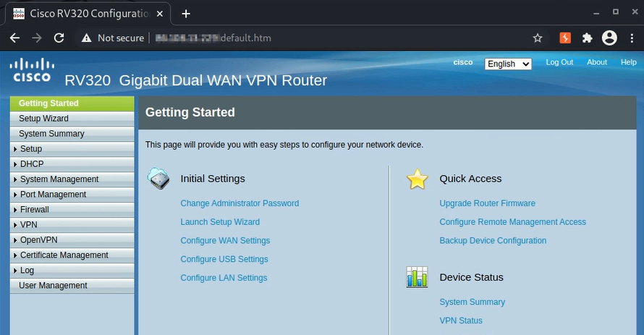Expand the Certificate Management section

click(72, 255)
